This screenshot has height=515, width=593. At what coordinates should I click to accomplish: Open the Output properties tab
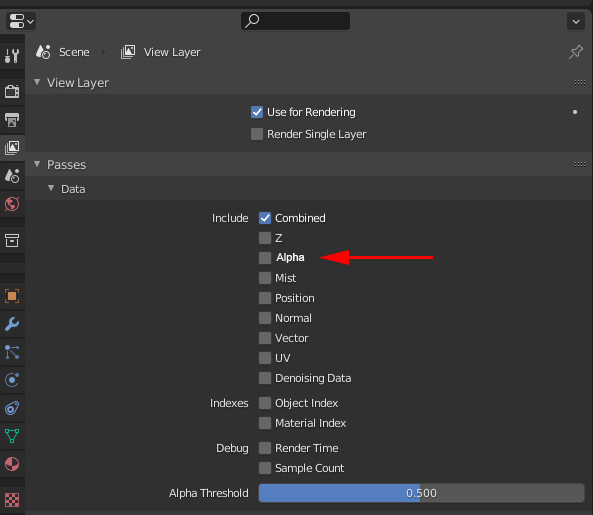pyautogui.click(x=12, y=119)
